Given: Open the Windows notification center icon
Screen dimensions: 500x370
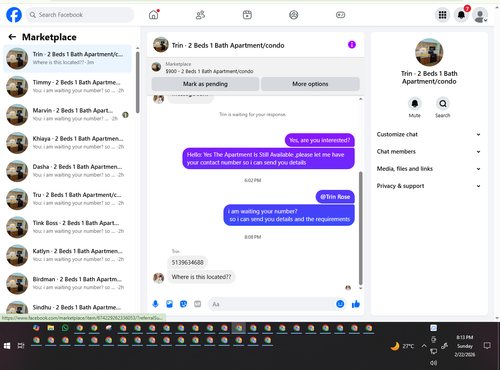Looking at the screenshot, I should 487,346.
